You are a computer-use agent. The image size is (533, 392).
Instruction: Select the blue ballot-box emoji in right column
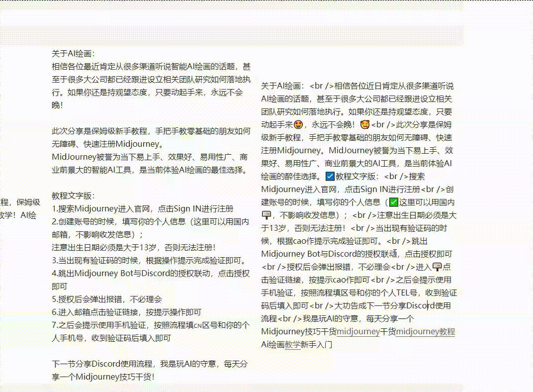[329, 177]
